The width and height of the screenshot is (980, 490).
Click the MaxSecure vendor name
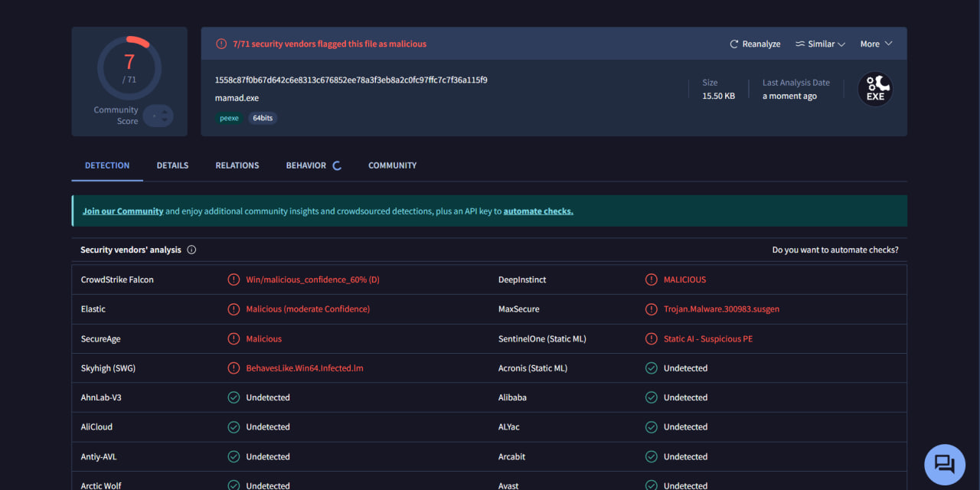click(x=519, y=309)
